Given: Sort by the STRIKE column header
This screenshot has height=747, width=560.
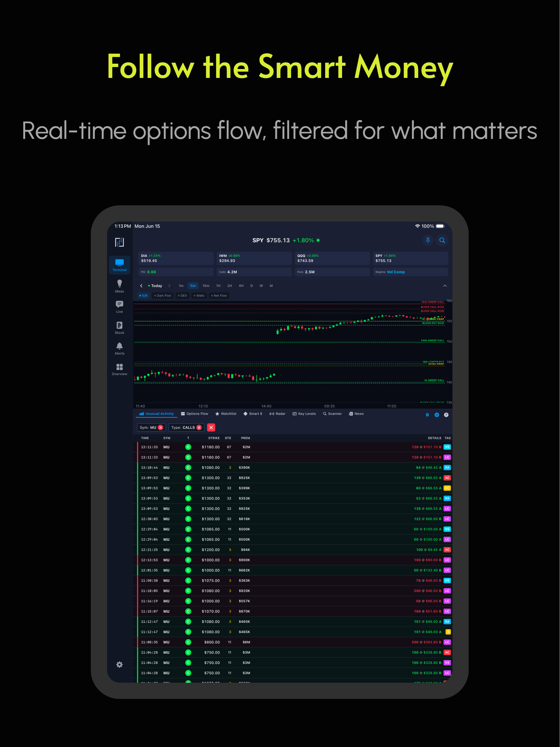Looking at the screenshot, I should (x=214, y=438).
